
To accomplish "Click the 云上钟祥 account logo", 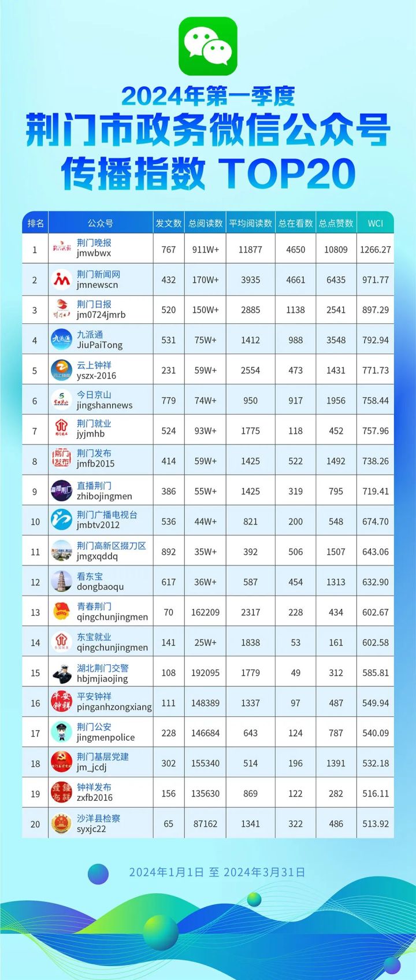I will pyautogui.click(x=62, y=370).
